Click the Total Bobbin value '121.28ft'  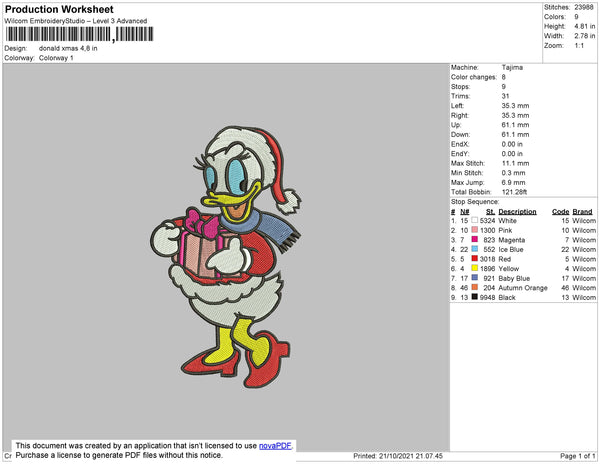(514, 192)
